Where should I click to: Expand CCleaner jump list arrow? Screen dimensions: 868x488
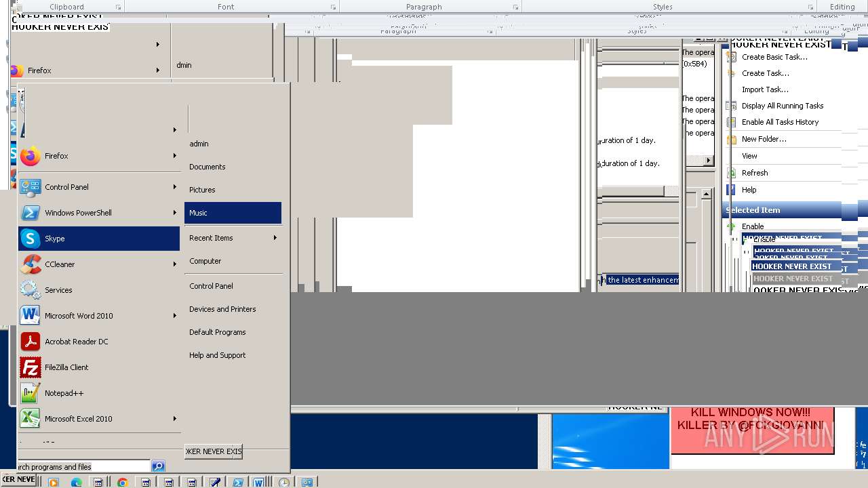click(x=174, y=264)
